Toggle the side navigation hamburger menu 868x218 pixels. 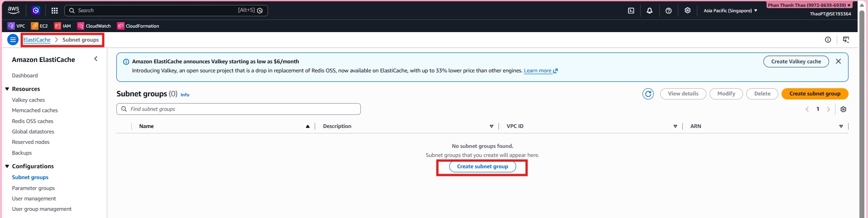(13, 40)
